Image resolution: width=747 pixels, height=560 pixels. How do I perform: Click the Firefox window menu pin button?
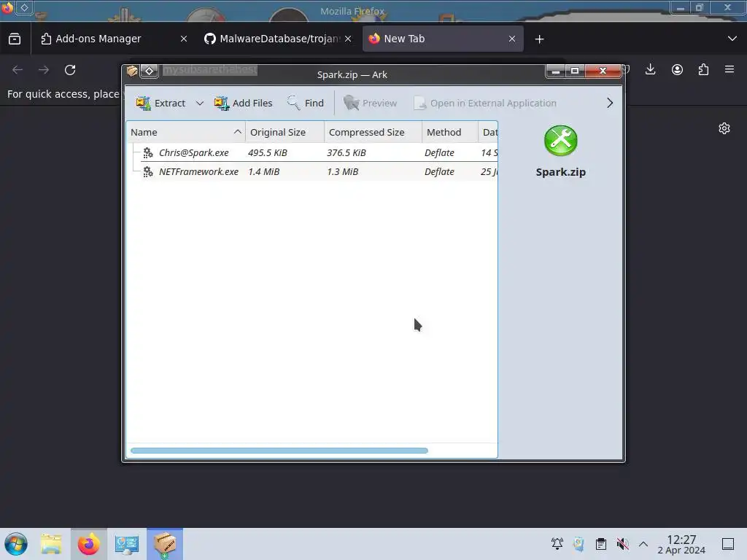[x=24, y=7]
